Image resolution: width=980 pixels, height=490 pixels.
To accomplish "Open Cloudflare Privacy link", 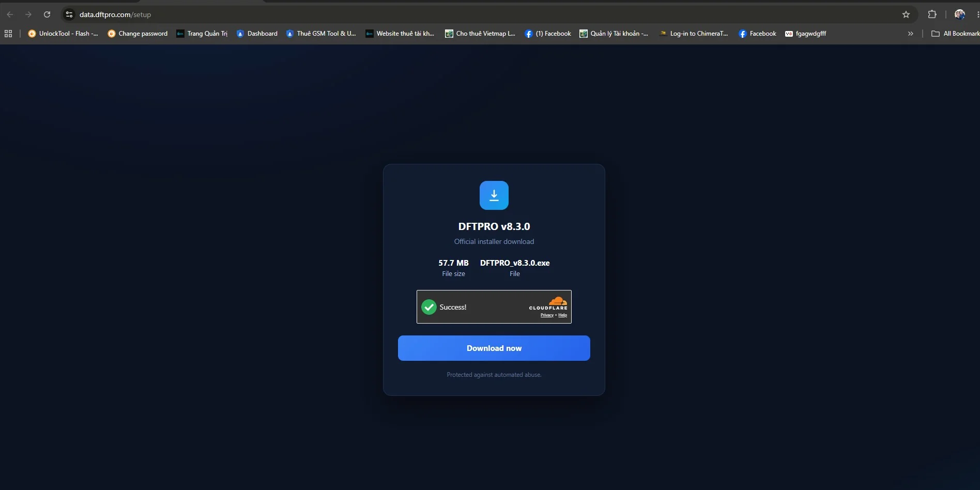I will [x=547, y=315].
